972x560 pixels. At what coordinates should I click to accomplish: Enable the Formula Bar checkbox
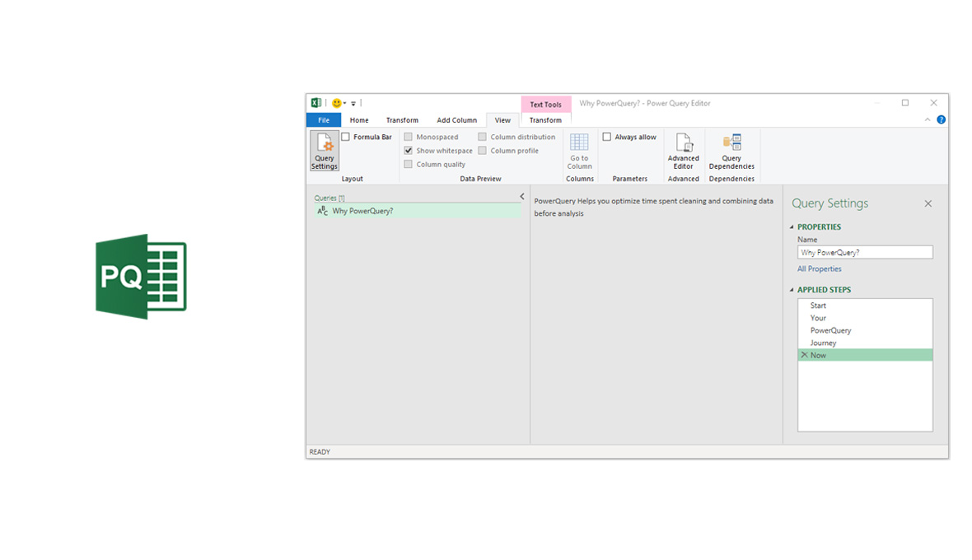click(346, 137)
